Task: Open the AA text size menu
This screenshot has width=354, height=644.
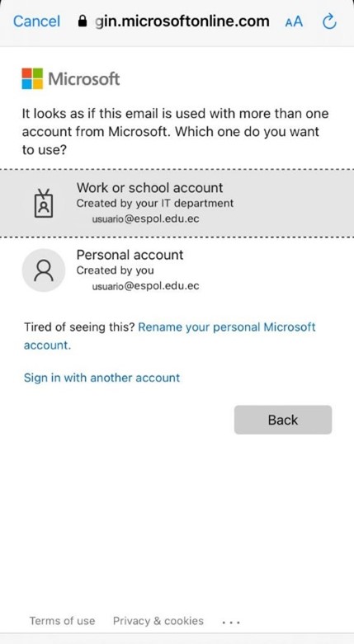Action: pos(294,21)
